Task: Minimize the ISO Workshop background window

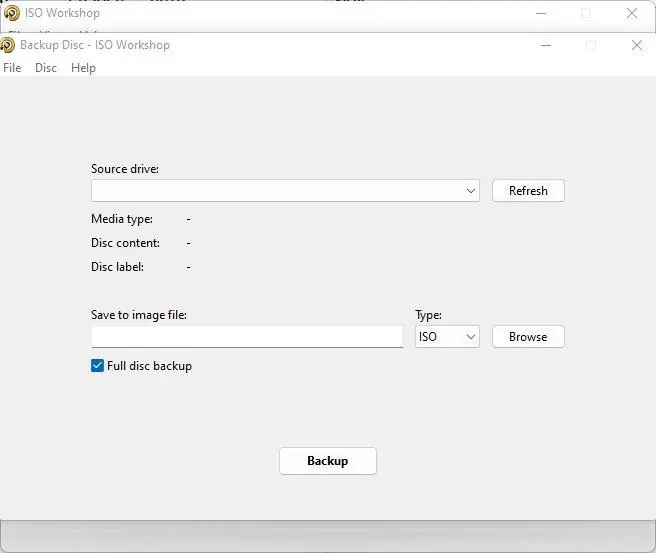Action: (541, 13)
